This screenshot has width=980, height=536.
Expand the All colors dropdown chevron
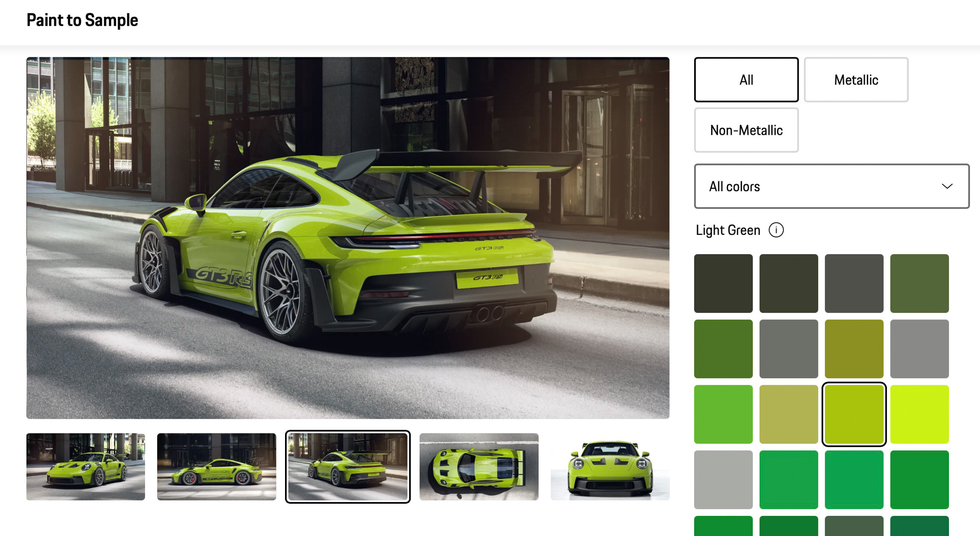click(947, 187)
